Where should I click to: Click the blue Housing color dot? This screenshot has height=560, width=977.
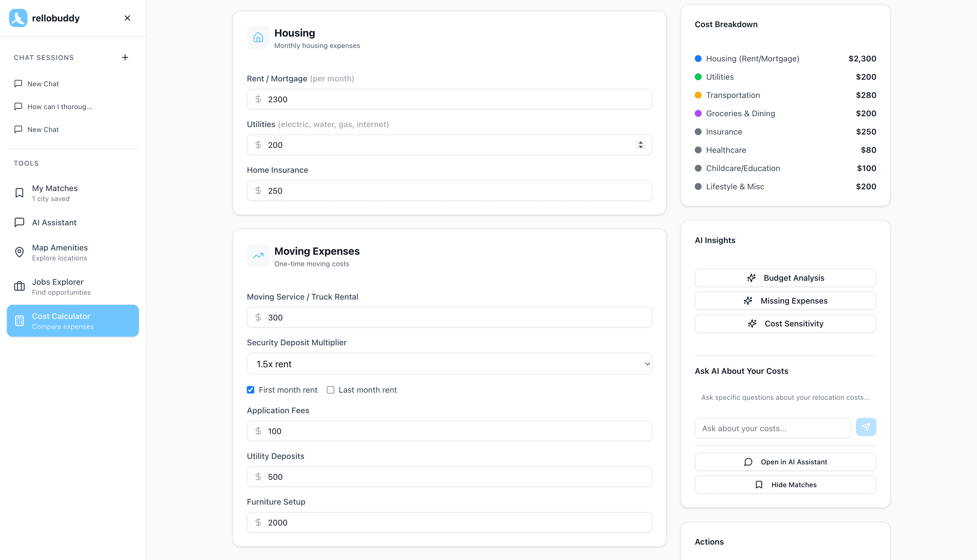(698, 59)
